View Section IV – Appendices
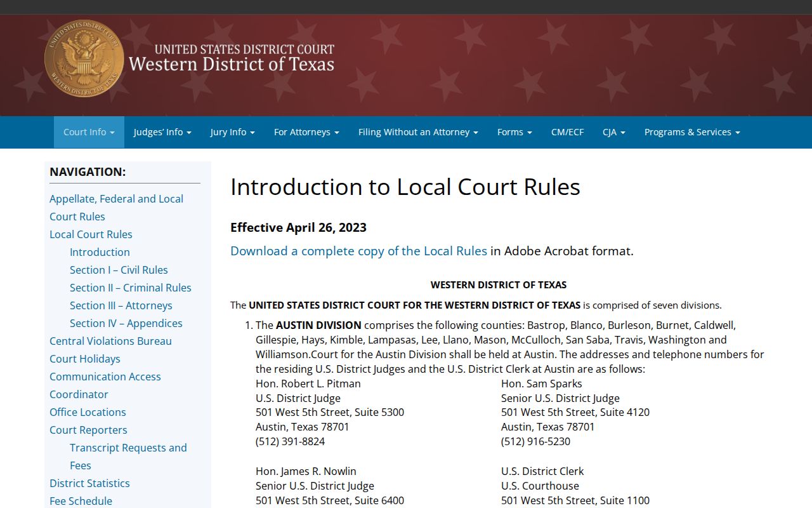Image resolution: width=812 pixels, height=508 pixels. point(126,323)
